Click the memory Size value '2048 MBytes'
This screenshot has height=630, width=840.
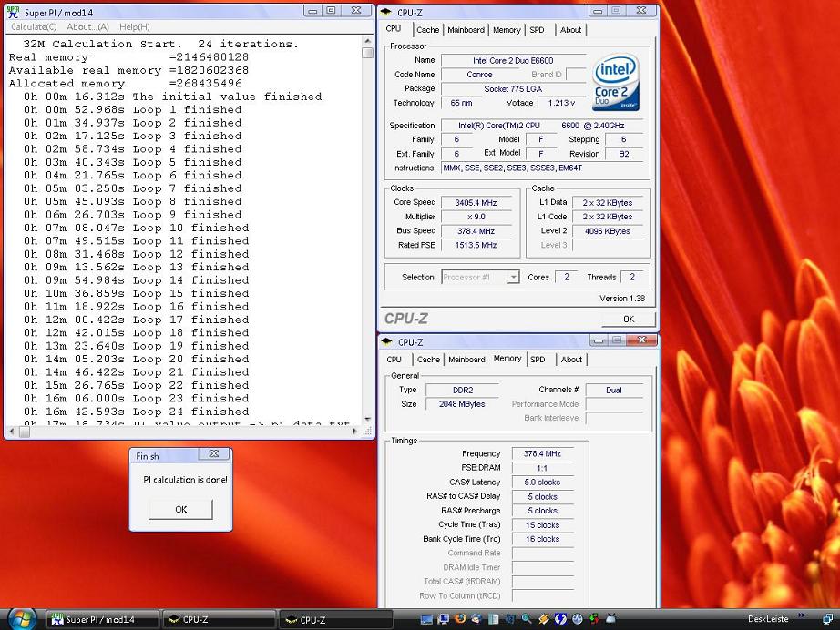pyautogui.click(x=462, y=404)
